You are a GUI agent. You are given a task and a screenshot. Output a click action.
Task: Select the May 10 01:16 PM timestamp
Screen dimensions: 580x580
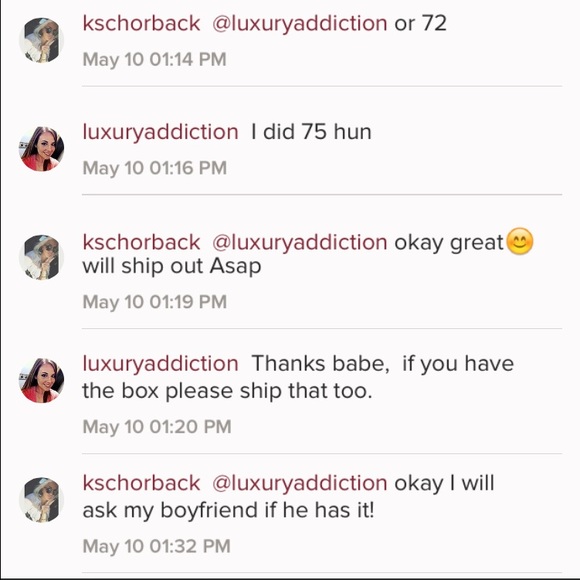point(155,168)
